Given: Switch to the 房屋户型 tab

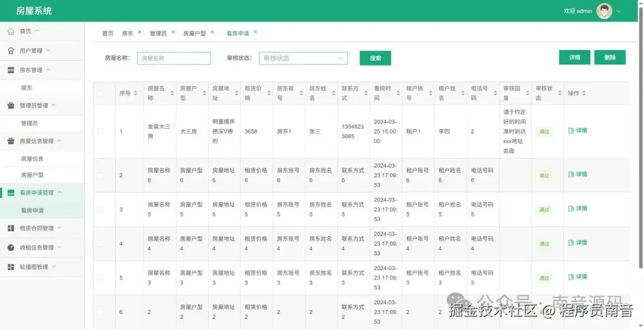Looking at the screenshot, I should (194, 34).
